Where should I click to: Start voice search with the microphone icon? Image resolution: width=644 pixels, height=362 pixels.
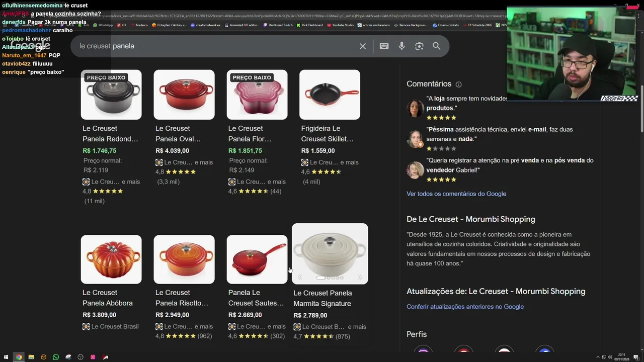click(401, 46)
